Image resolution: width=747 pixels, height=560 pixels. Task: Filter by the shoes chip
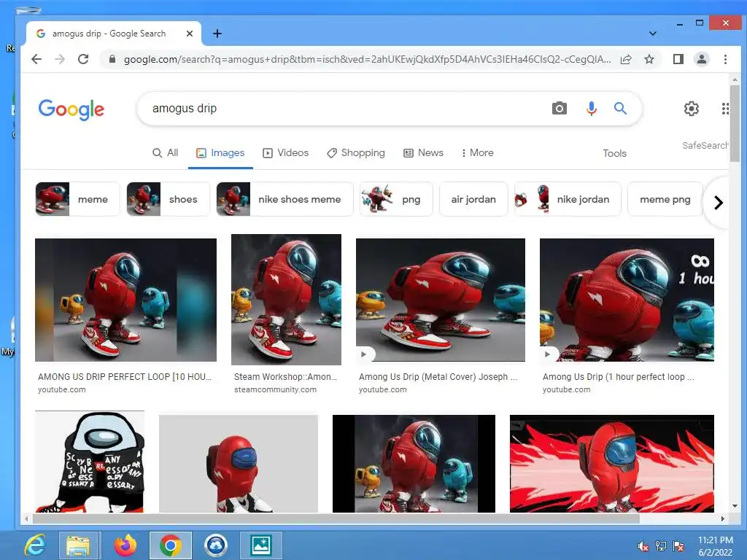coord(169,199)
